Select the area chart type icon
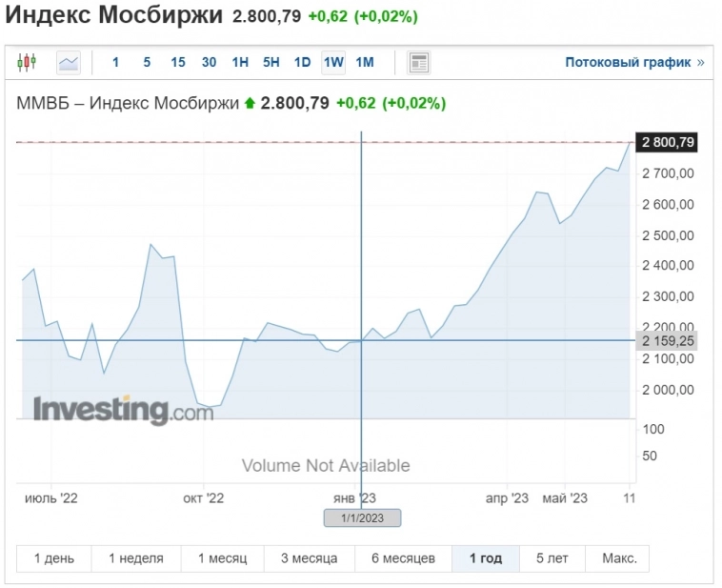This screenshot has width=722, height=588. [x=69, y=63]
